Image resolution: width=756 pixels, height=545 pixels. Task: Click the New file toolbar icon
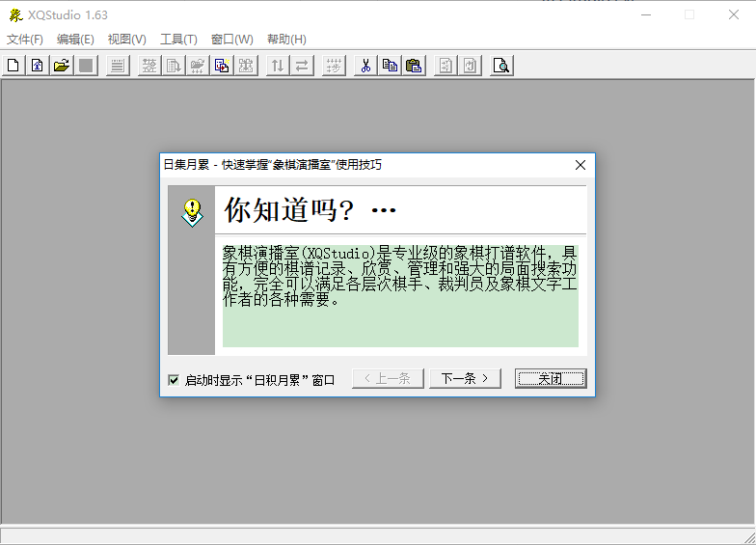(13, 66)
